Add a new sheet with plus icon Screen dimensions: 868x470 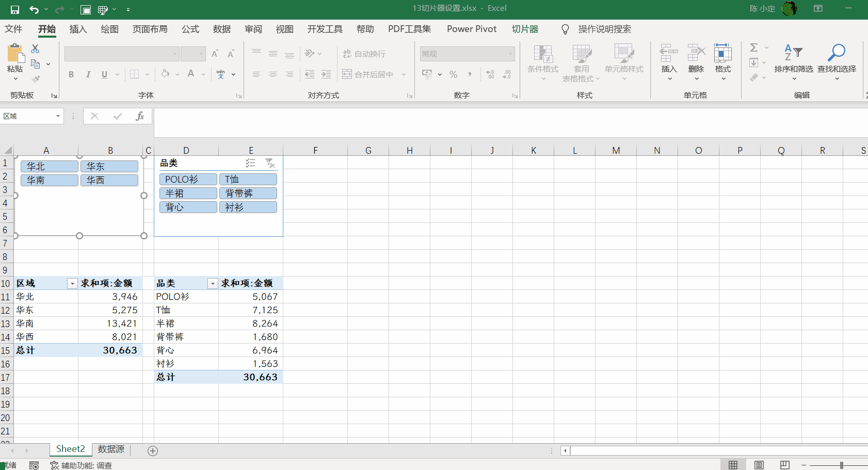click(153, 451)
